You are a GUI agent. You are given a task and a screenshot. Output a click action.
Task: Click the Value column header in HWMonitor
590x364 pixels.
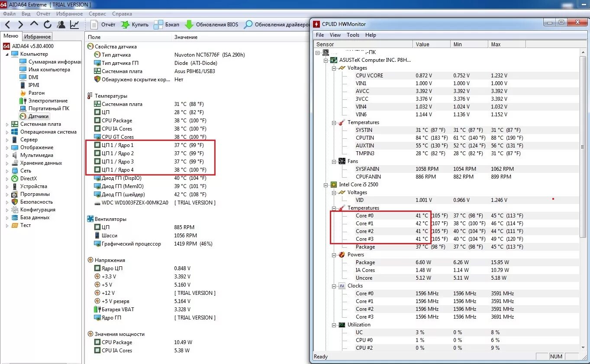pos(432,44)
